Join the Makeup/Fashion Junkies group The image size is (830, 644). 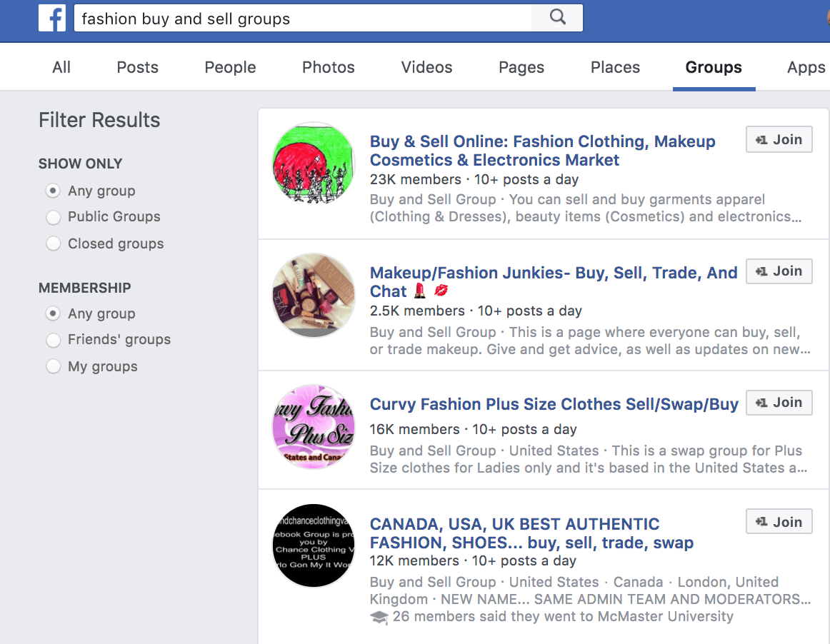[779, 271]
